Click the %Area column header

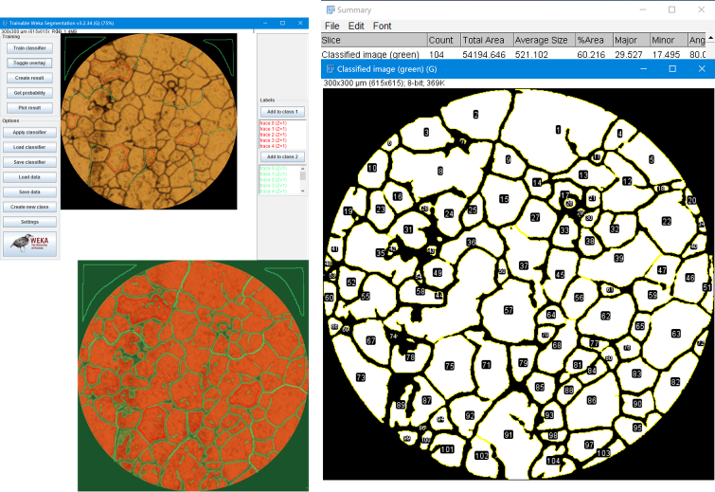pyautogui.click(x=593, y=40)
